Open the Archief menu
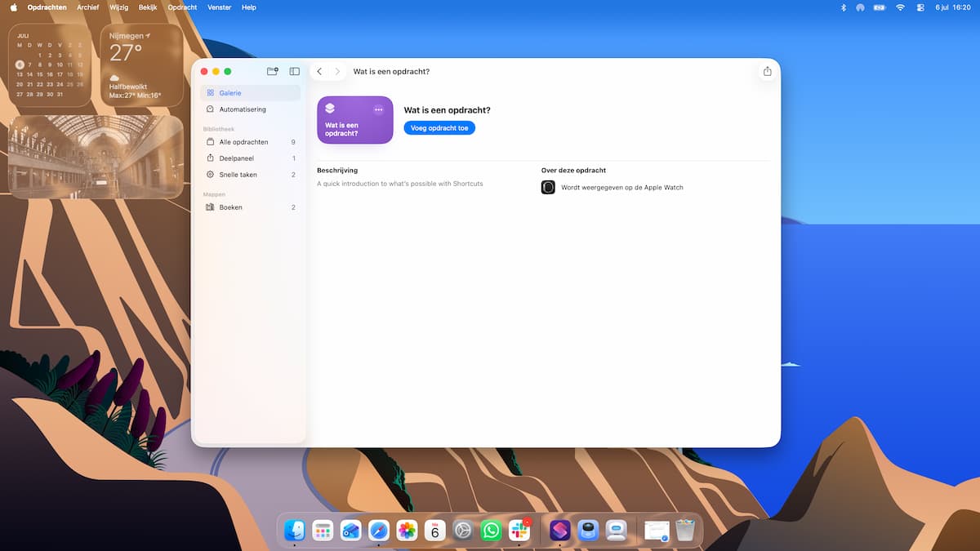The width and height of the screenshot is (980, 551). click(x=87, y=7)
